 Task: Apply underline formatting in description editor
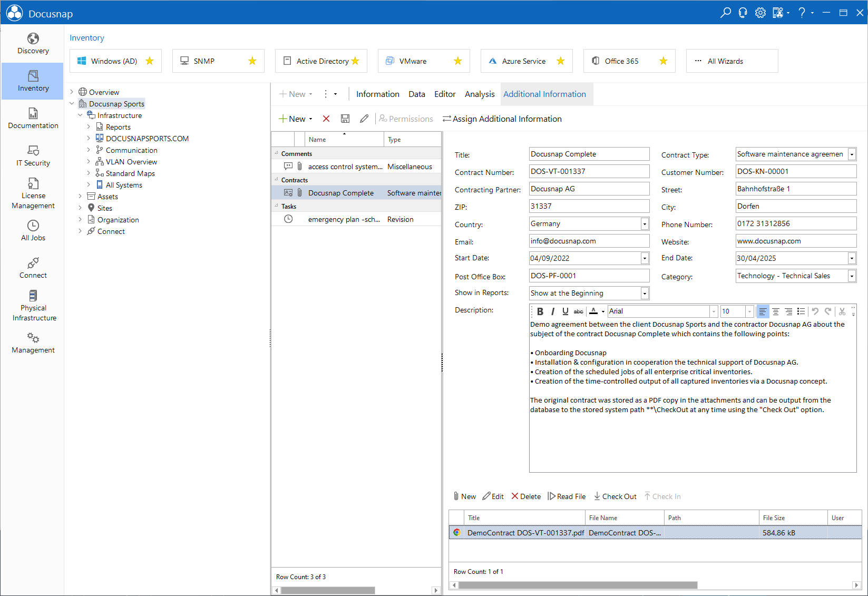coord(565,311)
